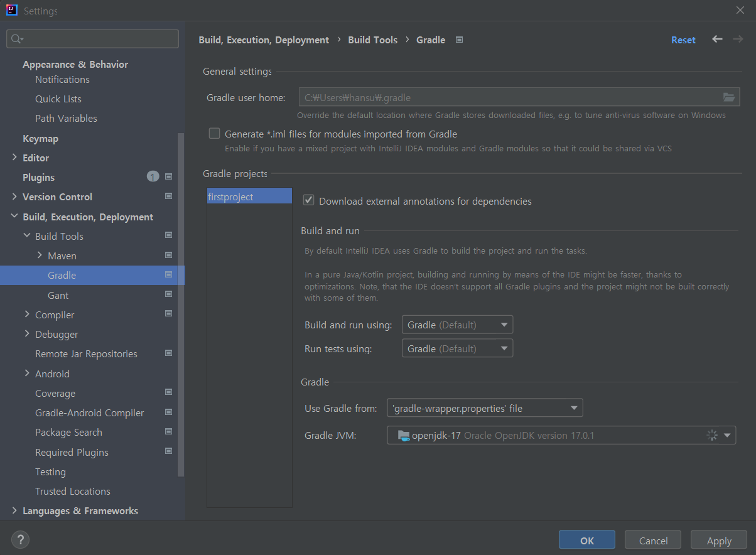Click project-level icon on Compiler row
This screenshot has width=756, height=555.
pos(168,314)
